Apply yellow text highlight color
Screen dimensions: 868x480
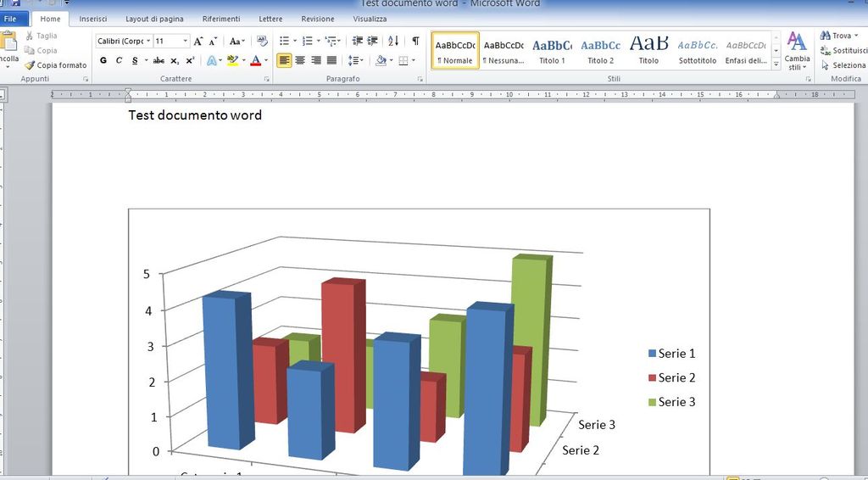(x=232, y=60)
